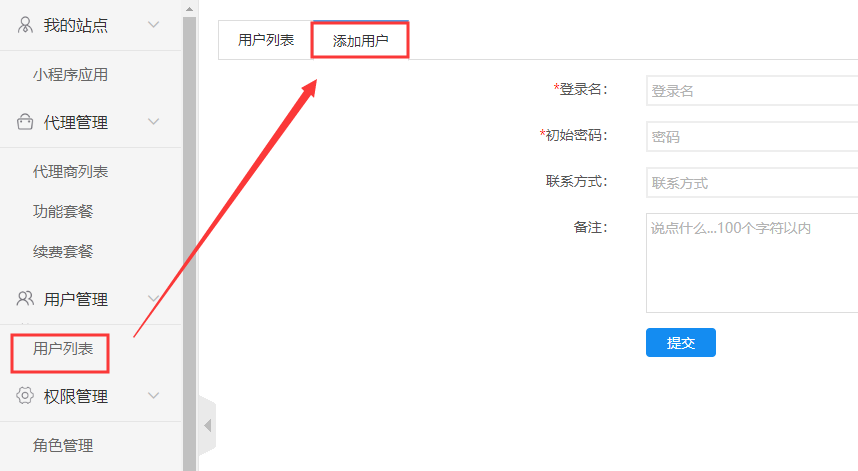Open the 用户管理 section title
The image size is (858, 471).
point(76,299)
